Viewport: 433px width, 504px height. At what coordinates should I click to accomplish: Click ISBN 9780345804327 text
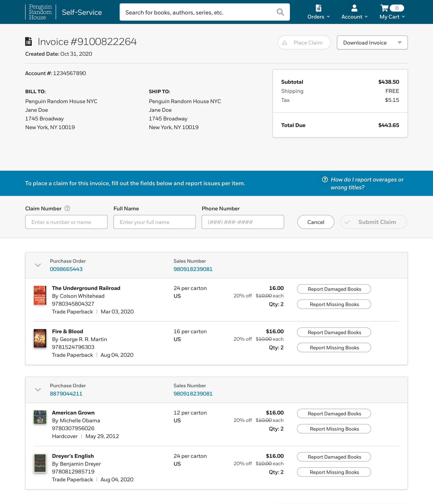pos(73,304)
